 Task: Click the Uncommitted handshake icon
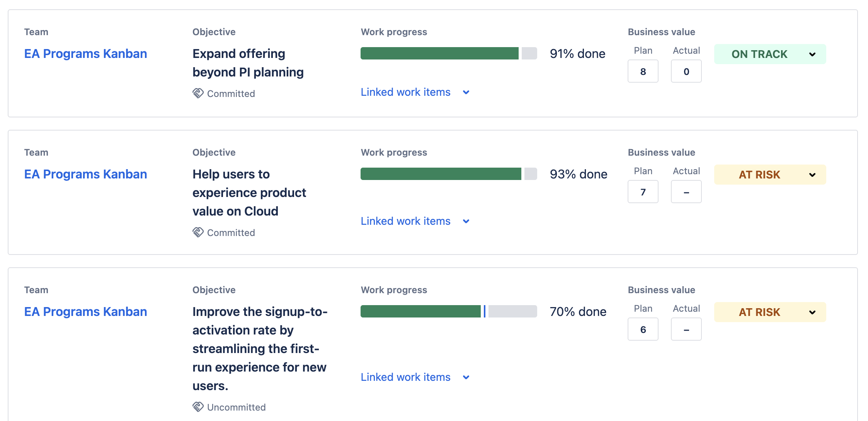click(x=198, y=407)
